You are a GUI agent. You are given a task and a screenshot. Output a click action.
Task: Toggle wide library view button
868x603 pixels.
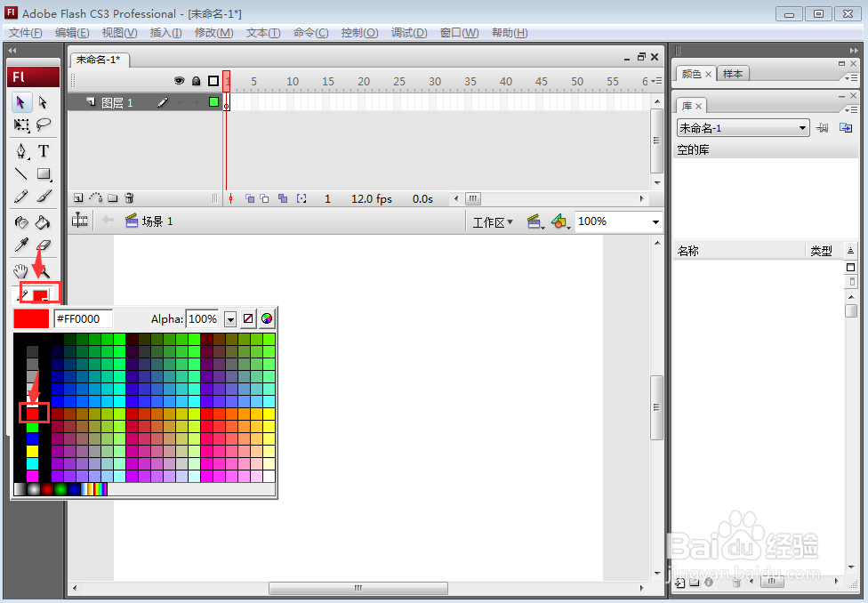[x=851, y=268]
